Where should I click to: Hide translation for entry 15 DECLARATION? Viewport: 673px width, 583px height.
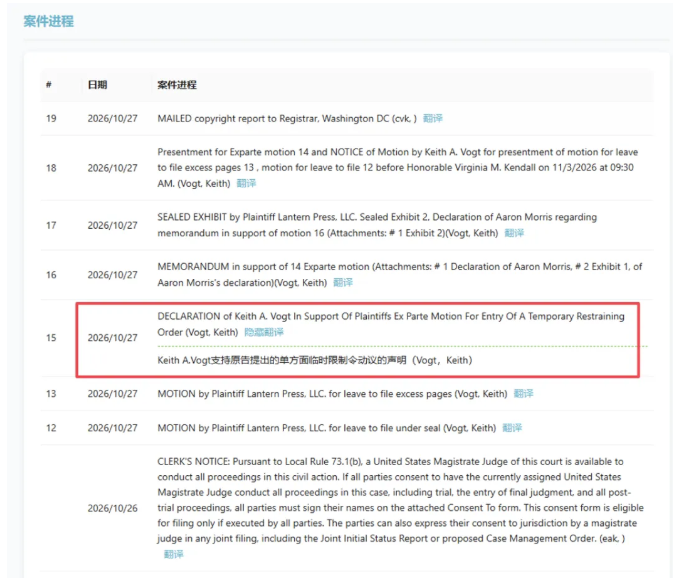pos(264,332)
